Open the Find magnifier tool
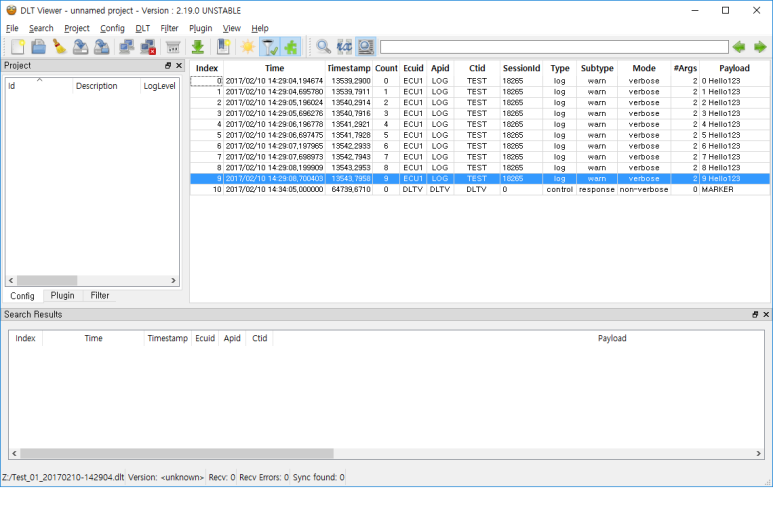Image resolution: width=773 pixels, height=521 pixels. (323, 47)
